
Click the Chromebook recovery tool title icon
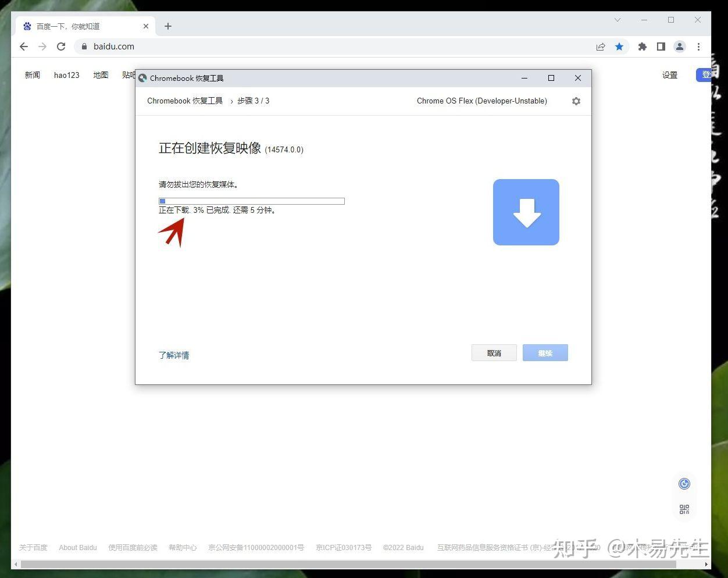point(142,78)
